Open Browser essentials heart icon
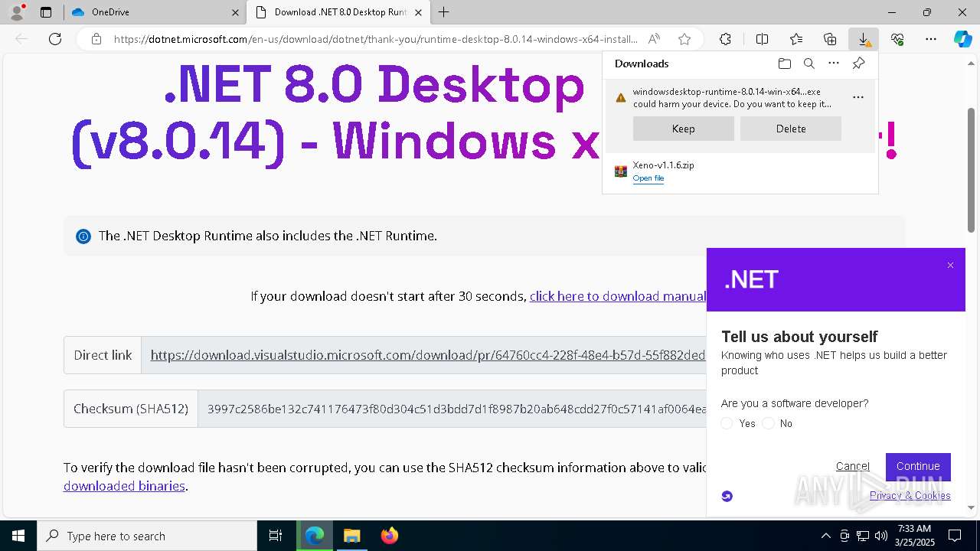Image resolution: width=980 pixels, height=551 pixels. tap(897, 39)
